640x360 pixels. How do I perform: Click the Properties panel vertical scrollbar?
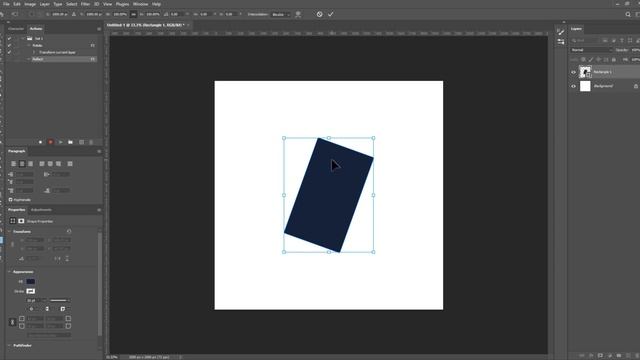(x=100, y=284)
